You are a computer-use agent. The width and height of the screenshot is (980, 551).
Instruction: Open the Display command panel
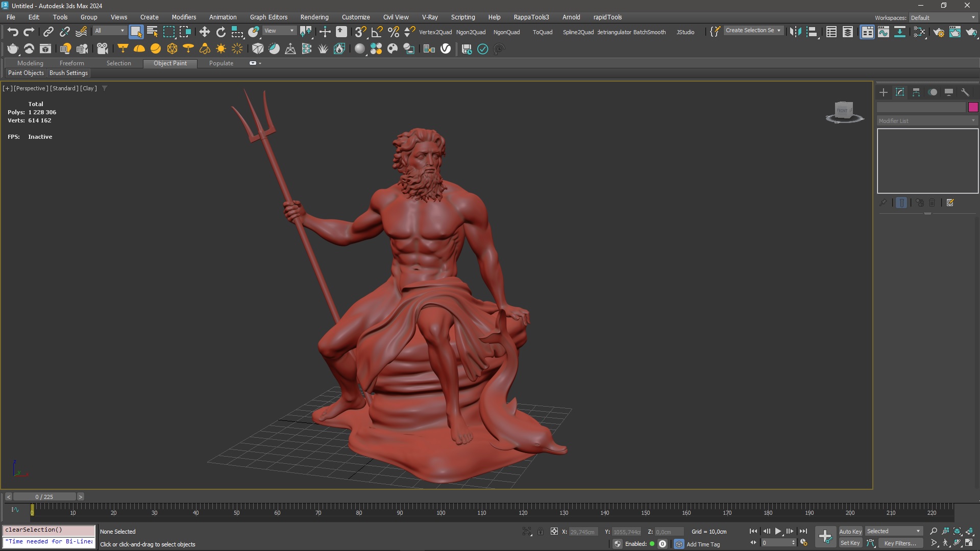(x=949, y=92)
